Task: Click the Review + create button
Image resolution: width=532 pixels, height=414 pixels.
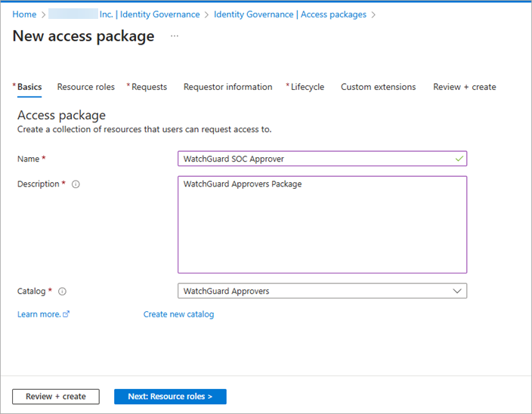Action: pyautogui.click(x=55, y=397)
